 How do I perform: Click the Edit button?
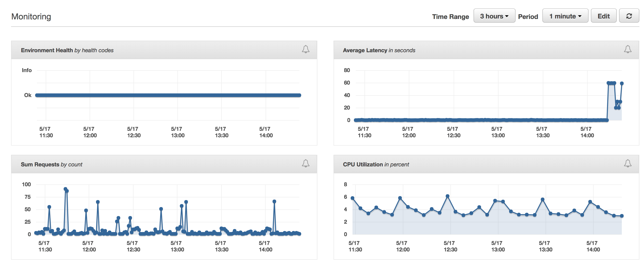604,16
